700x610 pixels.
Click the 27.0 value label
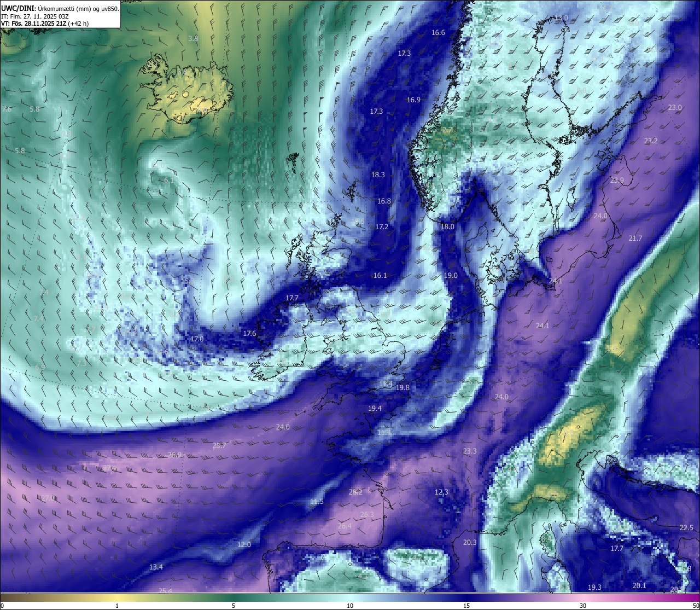pos(48,498)
